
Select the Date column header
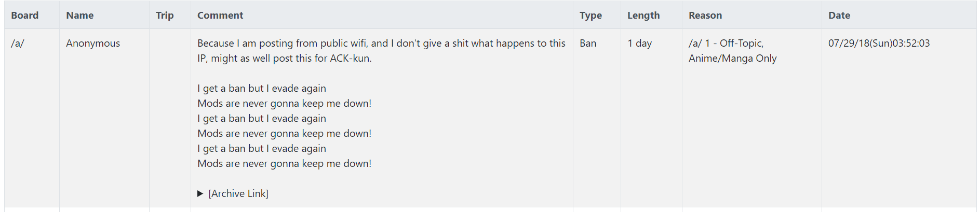point(839,15)
